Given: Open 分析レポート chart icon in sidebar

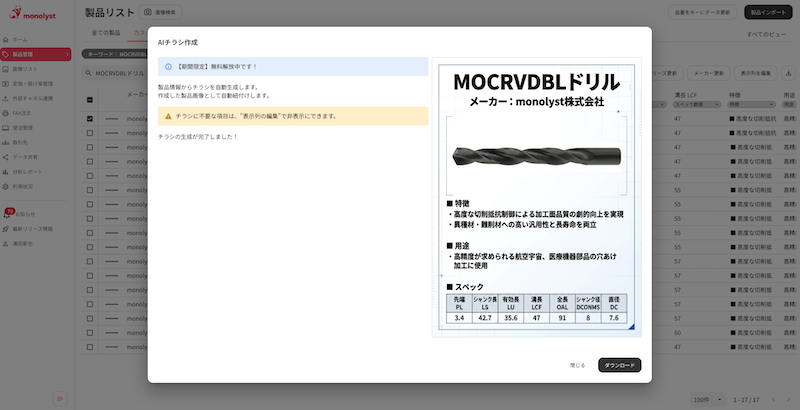Looking at the screenshot, I should [x=6, y=172].
